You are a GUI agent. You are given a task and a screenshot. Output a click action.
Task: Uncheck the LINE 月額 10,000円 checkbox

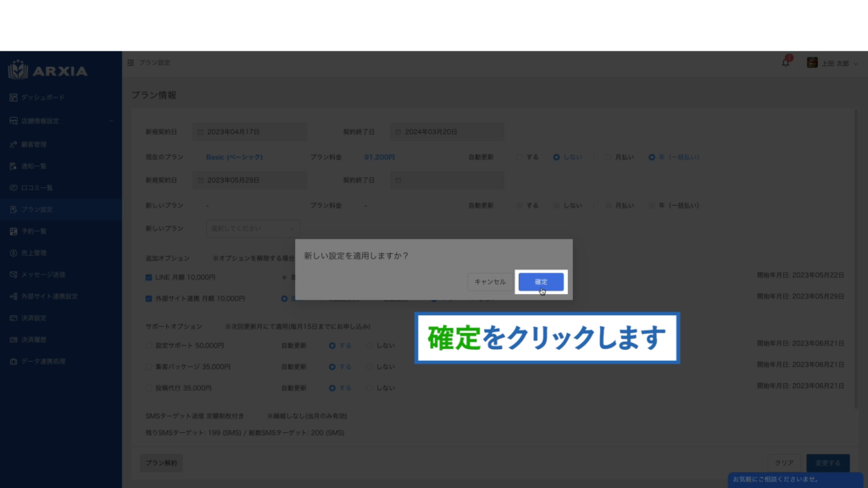[149, 276]
